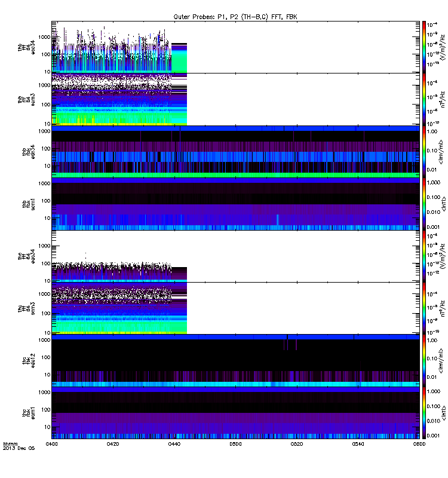
Task: Select the 0540 time axis label
Action: click(x=358, y=444)
